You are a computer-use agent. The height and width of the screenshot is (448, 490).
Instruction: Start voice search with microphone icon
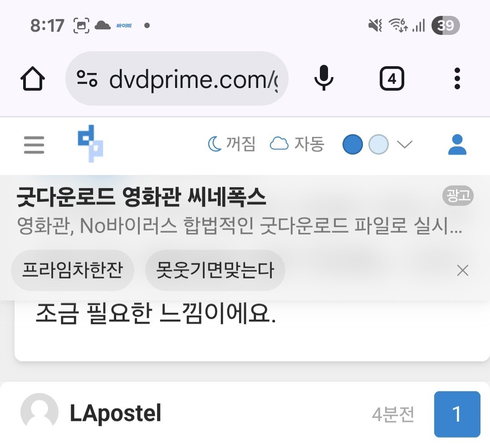click(324, 78)
